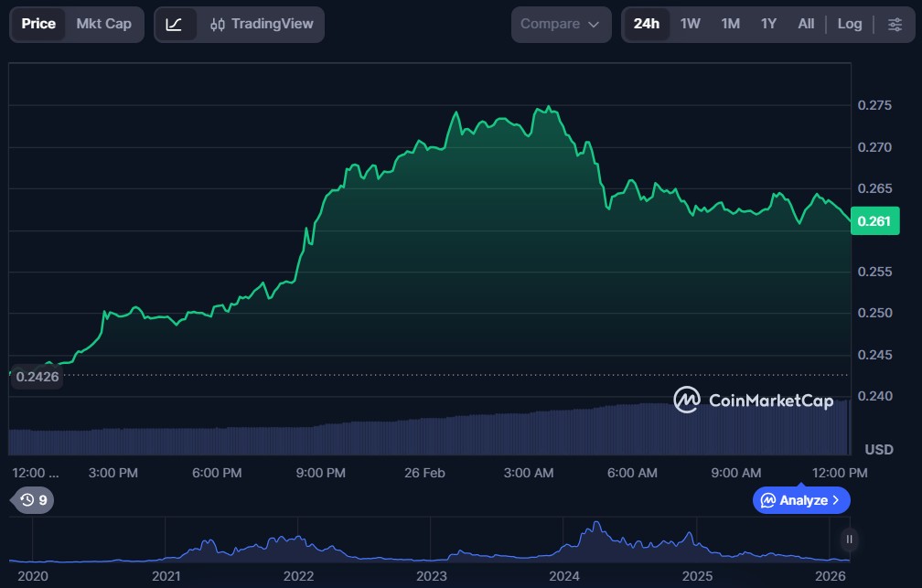Click the green 0.261 current price label
Screen dimensions: 922x588
[x=874, y=221]
